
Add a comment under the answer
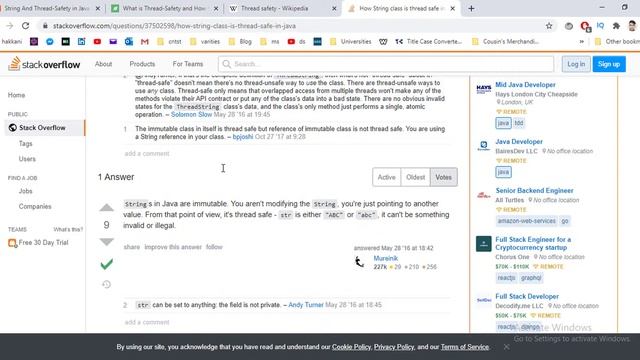147,322
